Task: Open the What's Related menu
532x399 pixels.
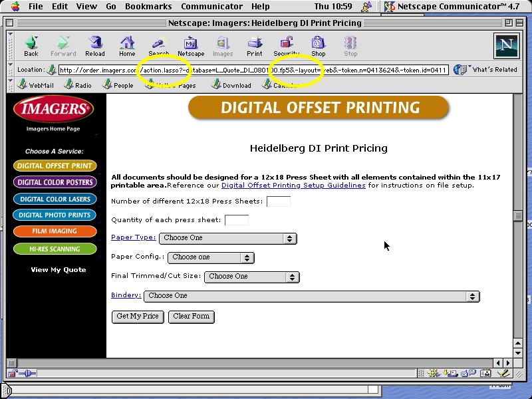Action: click(485, 70)
